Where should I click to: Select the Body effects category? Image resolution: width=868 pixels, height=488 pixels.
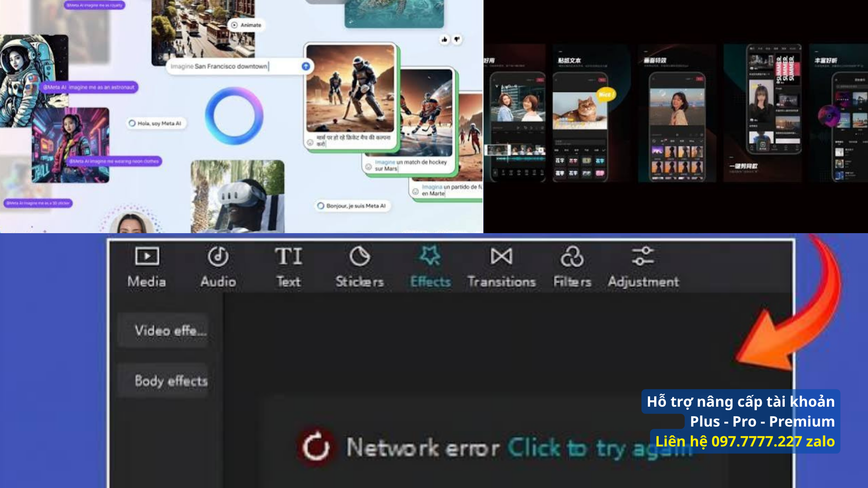(170, 380)
